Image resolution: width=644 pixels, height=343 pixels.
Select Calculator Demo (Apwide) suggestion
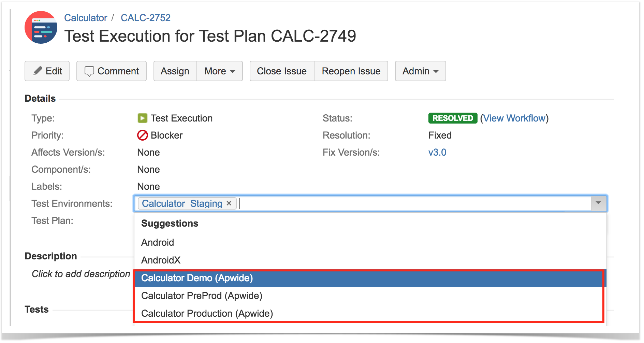(x=370, y=278)
